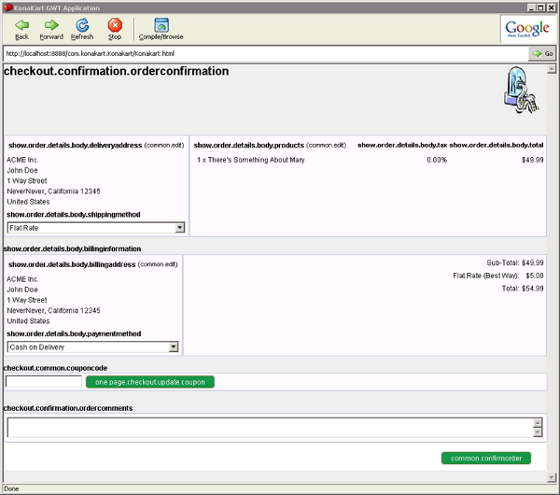This screenshot has height=495, width=560.
Task: Click the comments box scroll up arrow
Action: (x=538, y=423)
